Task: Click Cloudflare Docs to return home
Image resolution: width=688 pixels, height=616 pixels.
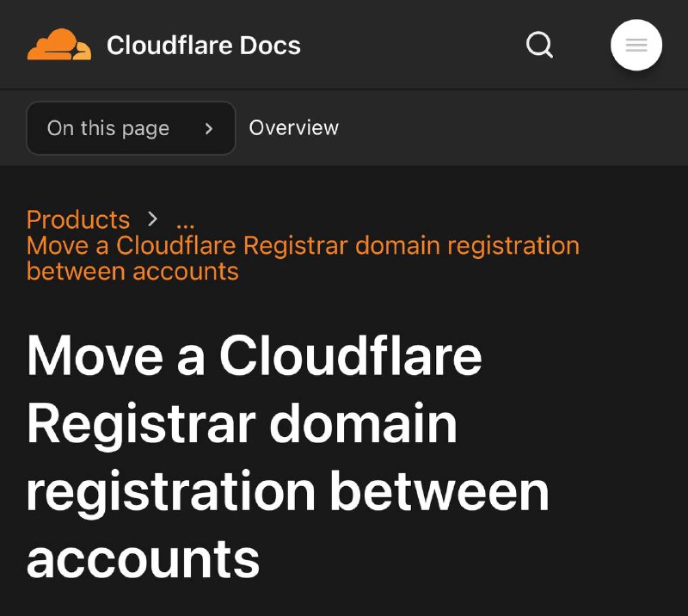Action: [x=203, y=45]
